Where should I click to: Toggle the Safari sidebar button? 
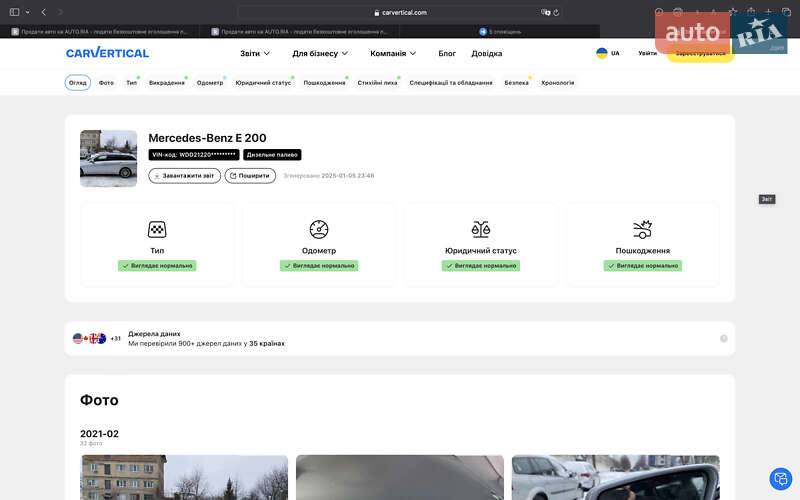[x=15, y=12]
